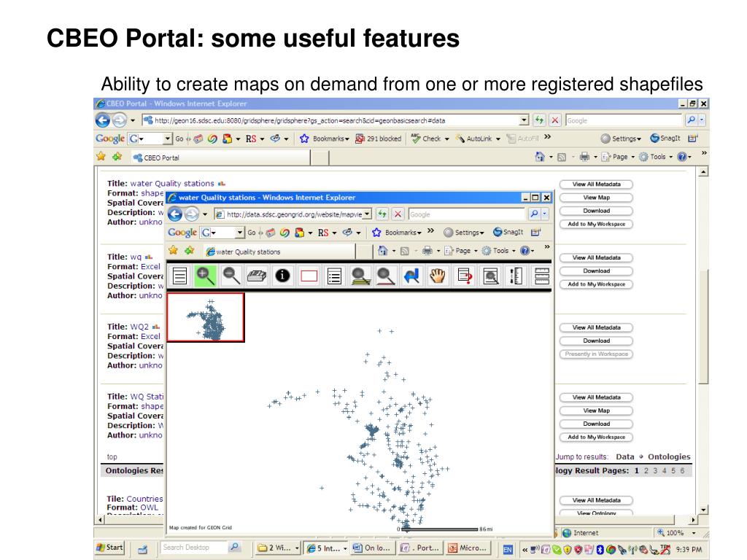
Task: Click the 291 blocked popup blocker icon
Action: coord(379,139)
